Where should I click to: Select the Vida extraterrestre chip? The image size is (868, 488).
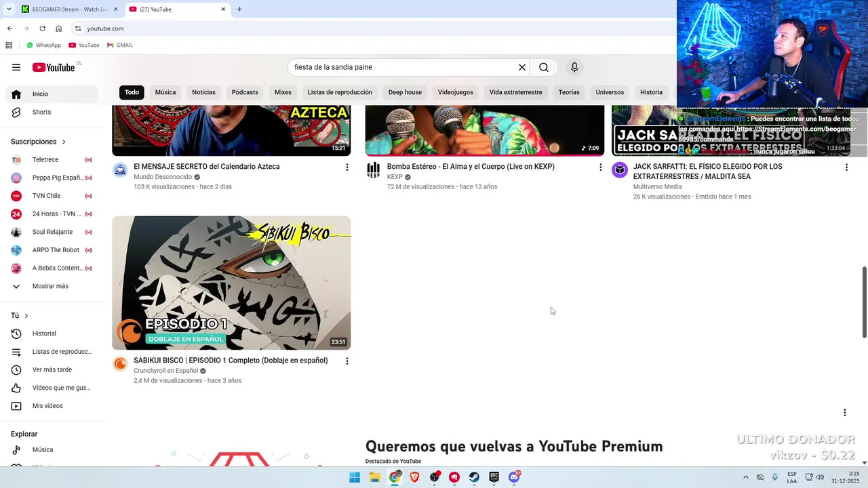516,92
